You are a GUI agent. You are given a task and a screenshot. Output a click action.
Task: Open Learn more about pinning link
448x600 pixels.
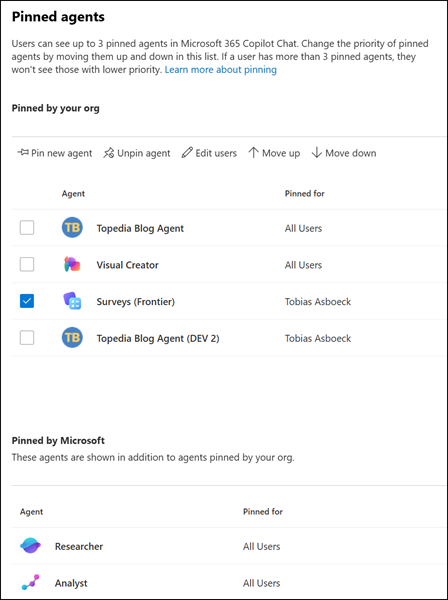[x=221, y=70]
